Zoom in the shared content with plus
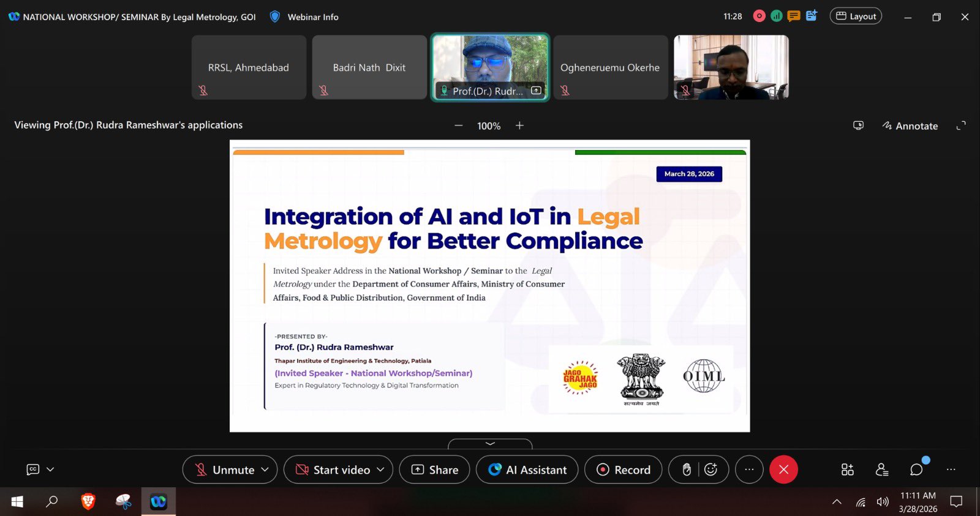The image size is (980, 516). 519,125
